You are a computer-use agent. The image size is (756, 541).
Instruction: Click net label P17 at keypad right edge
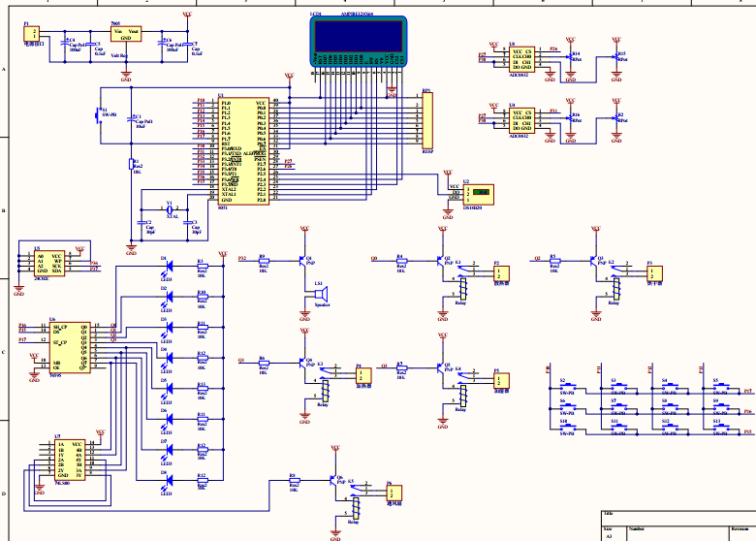(x=748, y=391)
